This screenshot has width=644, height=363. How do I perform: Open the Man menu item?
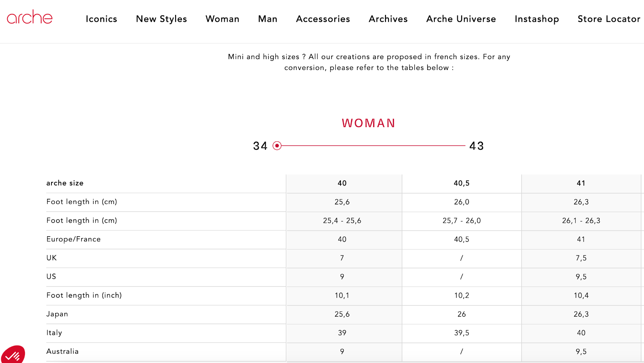[x=268, y=19]
